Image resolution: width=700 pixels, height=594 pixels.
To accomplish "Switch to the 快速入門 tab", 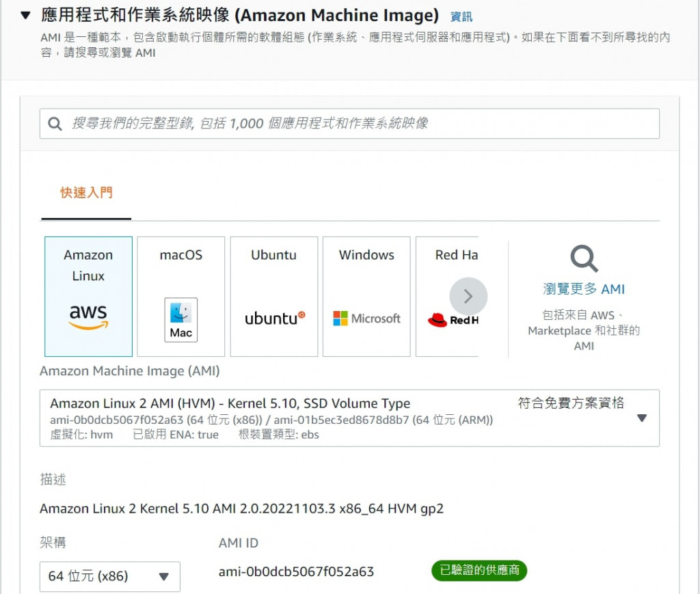I will [86, 193].
